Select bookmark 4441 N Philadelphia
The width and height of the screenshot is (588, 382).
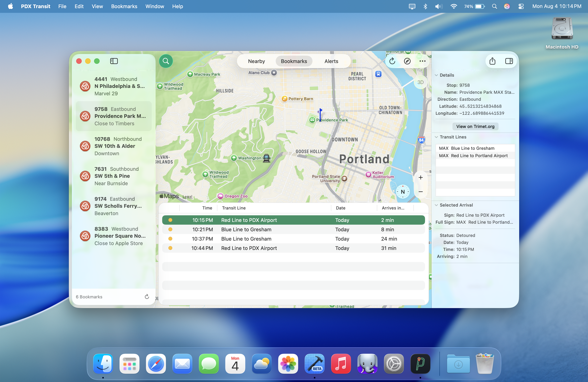(x=114, y=86)
